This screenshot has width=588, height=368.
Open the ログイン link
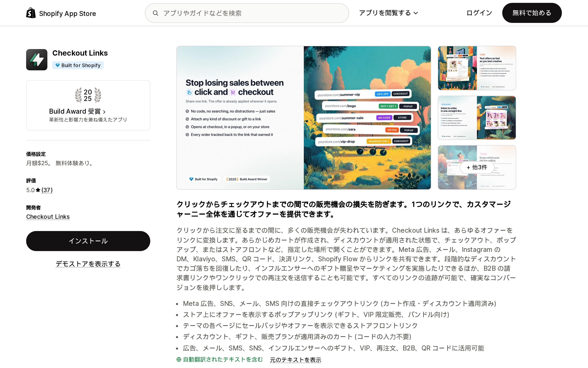pyautogui.click(x=479, y=13)
